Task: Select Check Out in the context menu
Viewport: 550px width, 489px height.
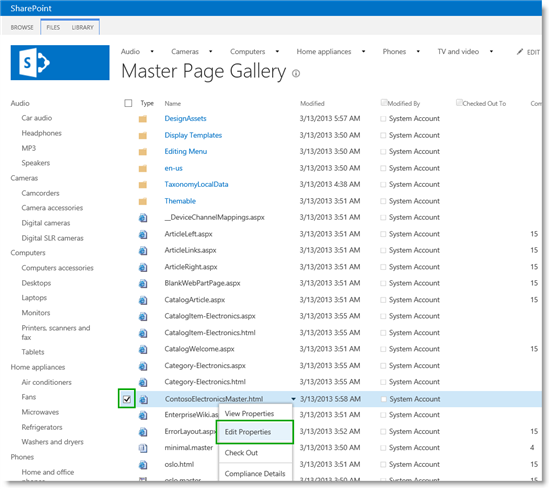Action: (241, 453)
